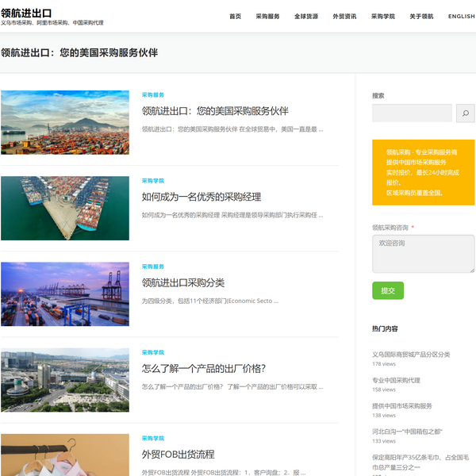
Task: Open the 关于领航 navigation item
Action: click(421, 16)
